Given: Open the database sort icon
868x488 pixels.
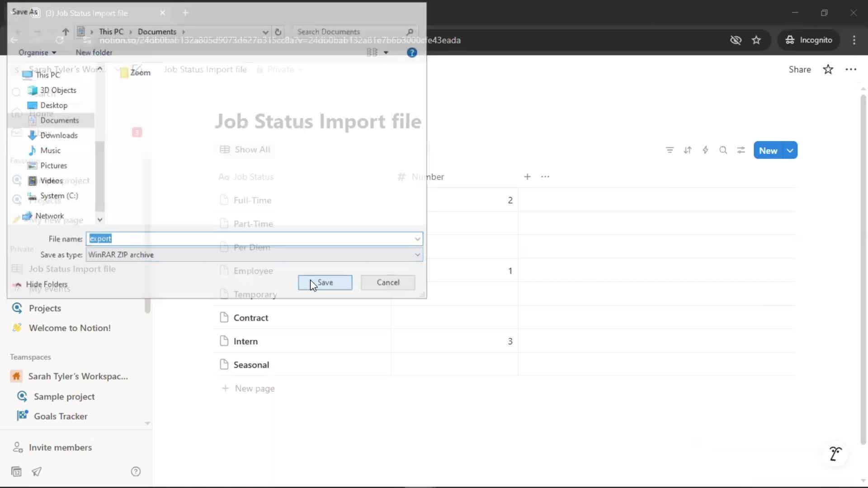Looking at the screenshot, I should point(688,150).
